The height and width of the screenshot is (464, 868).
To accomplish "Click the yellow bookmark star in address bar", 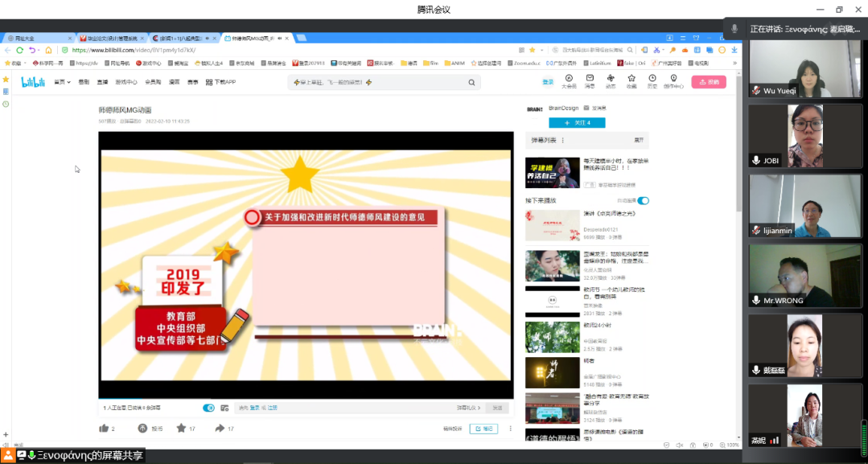I will (532, 50).
